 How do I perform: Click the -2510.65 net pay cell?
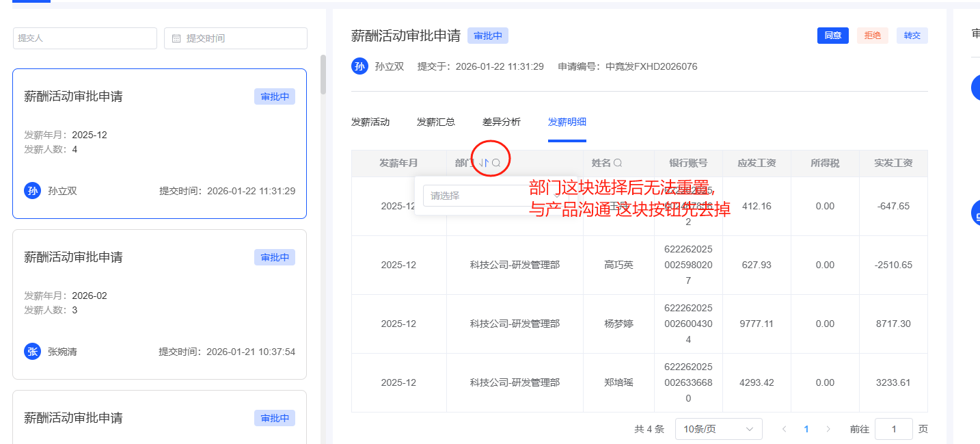click(893, 265)
